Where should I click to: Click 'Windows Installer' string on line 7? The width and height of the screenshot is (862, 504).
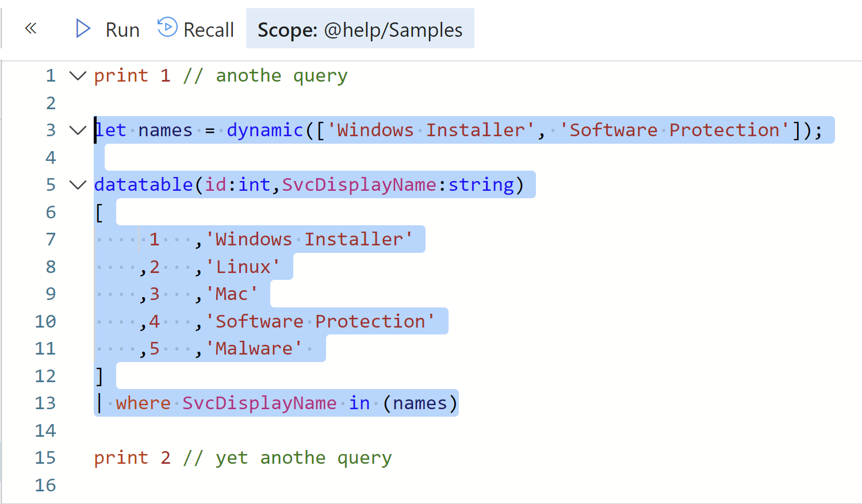coord(310,239)
